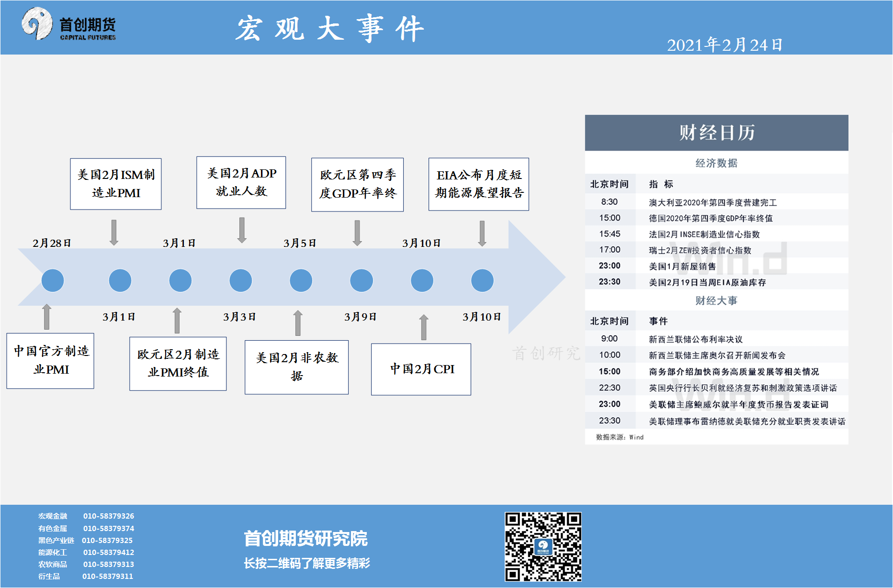
Task: Select the first timeline dot under 2月28日
Action: 53,280
